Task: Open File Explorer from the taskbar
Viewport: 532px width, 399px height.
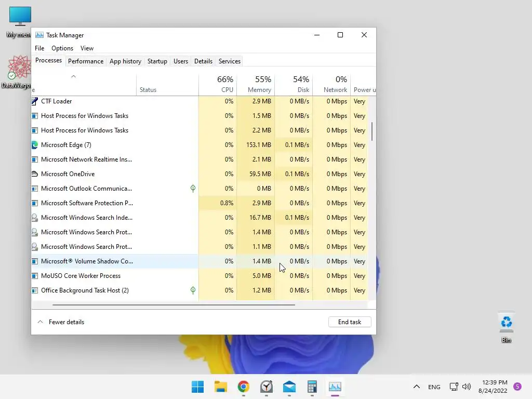Action: [x=220, y=387]
